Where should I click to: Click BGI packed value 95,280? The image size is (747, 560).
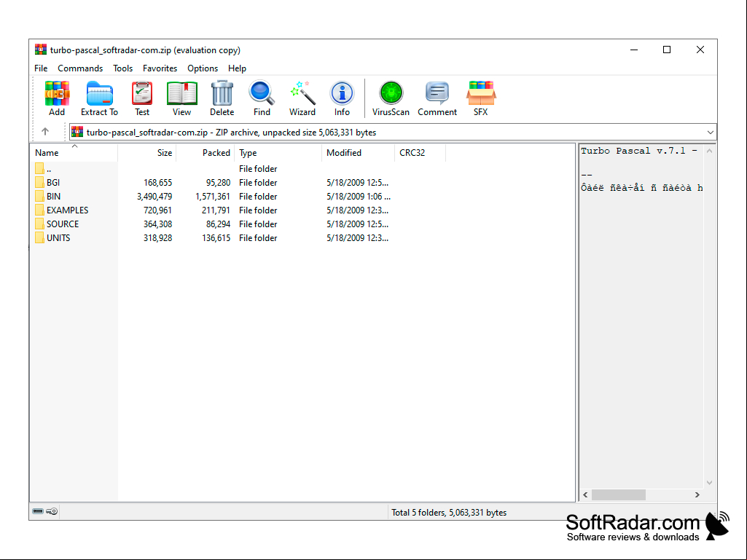(x=218, y=182)
